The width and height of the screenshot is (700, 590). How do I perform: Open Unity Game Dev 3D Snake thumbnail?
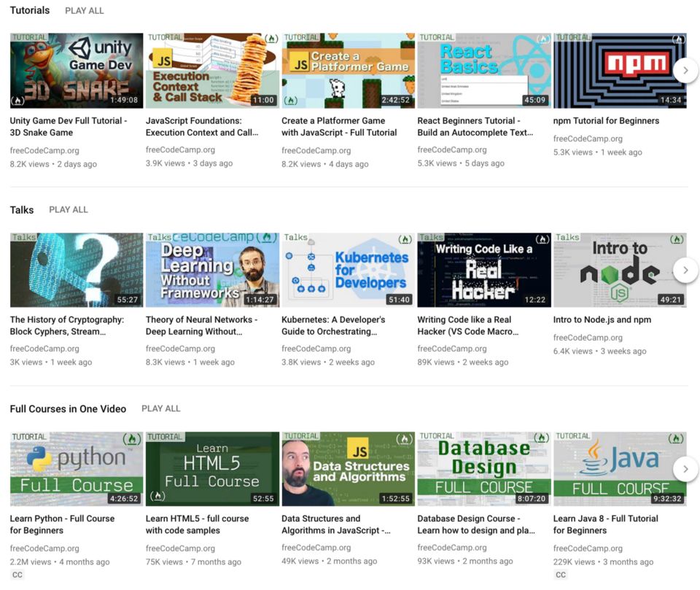click(x=77, y=71)
